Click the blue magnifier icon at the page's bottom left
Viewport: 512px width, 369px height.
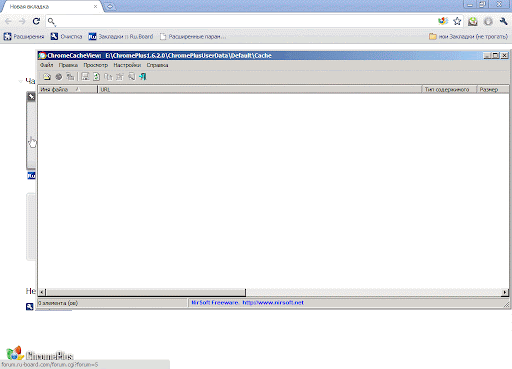click(30, 306)
